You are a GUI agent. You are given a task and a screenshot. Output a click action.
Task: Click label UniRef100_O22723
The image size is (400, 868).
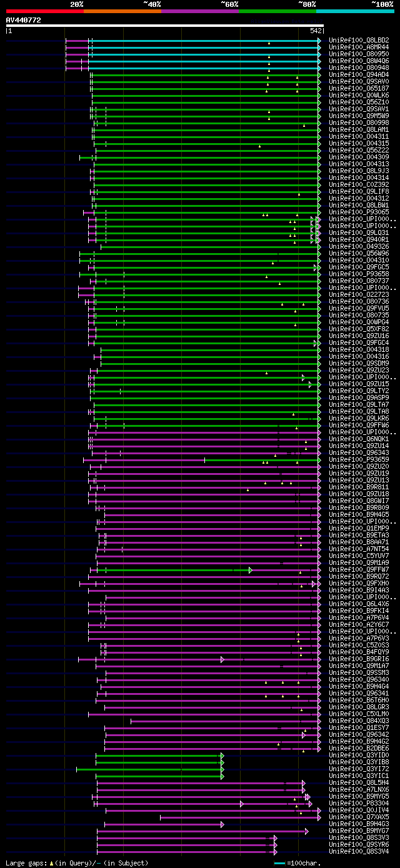pyautogui.click(x=359, y=295)
